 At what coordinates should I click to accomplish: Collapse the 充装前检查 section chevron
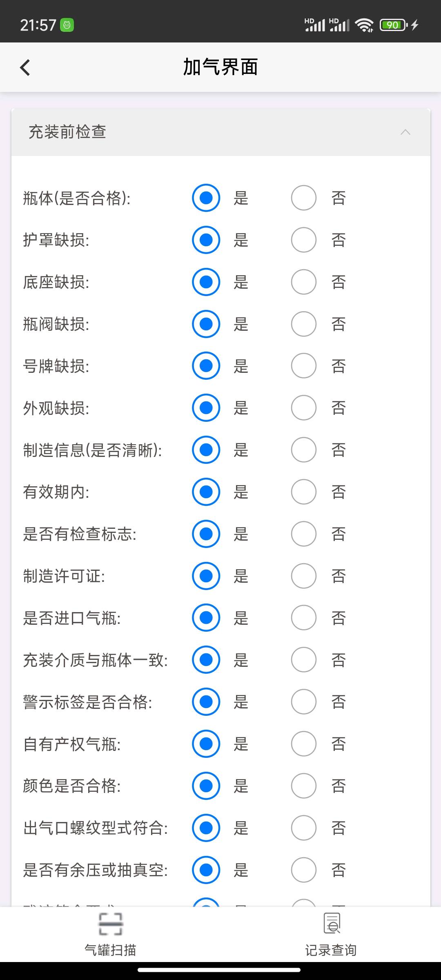[x=405, y=132]
